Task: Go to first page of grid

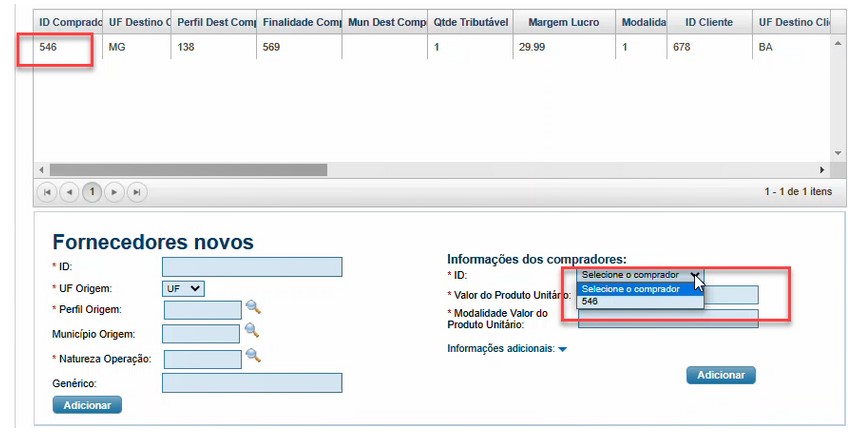Action: 47,192
